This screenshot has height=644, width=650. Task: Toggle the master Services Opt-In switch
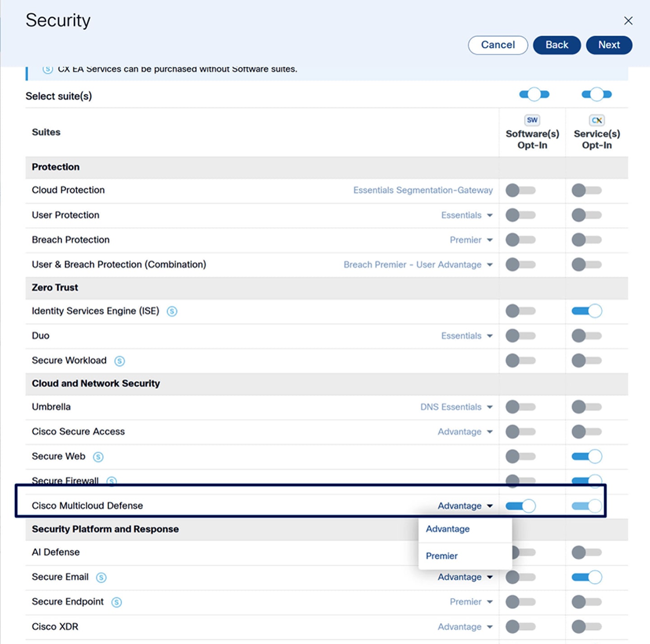click(x=596, y=94)
